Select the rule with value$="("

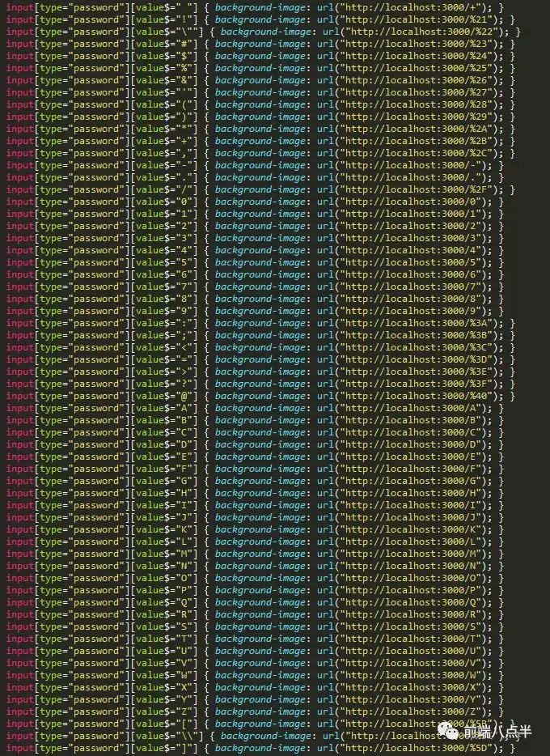coord(260,104)
